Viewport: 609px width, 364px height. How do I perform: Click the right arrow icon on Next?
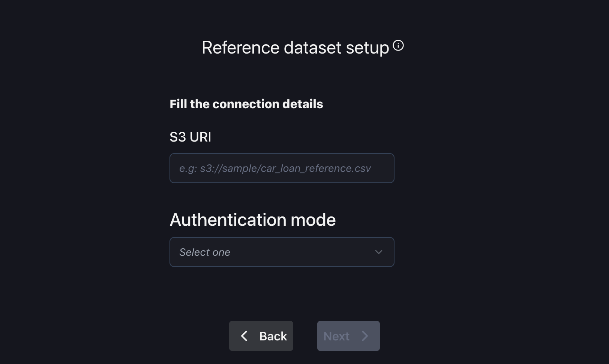[x=365, y=336]
